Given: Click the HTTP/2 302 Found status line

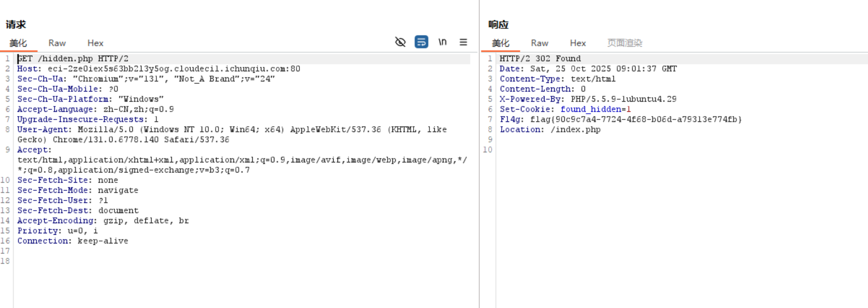Looking at the screenshot, I should click(x=540, y=59).
